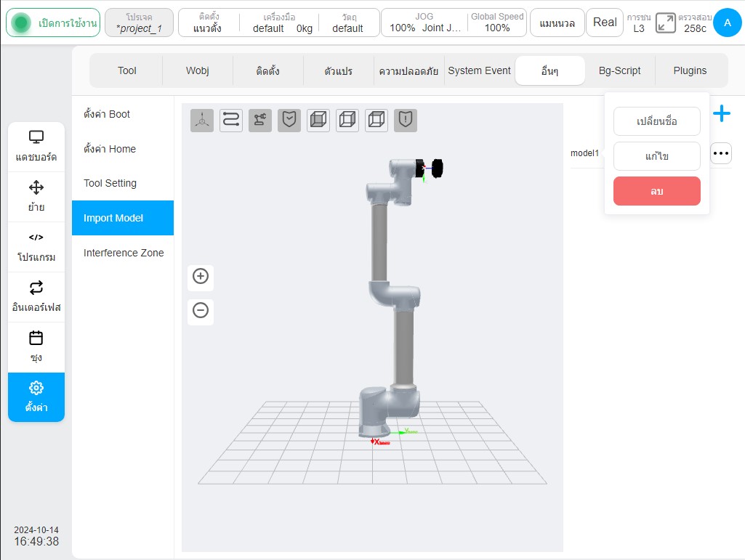Open the Interface (อินเตอร์เฟส) sidebar item
Viewport: 745px width, 560px height.
pos(36,297)
